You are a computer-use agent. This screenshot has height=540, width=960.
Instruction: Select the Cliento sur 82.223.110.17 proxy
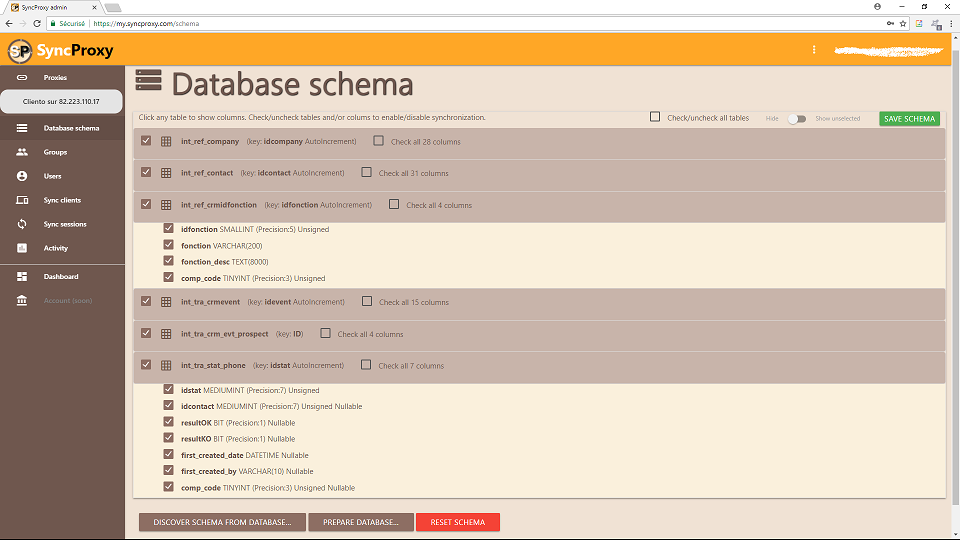click(x=61, y=102)
